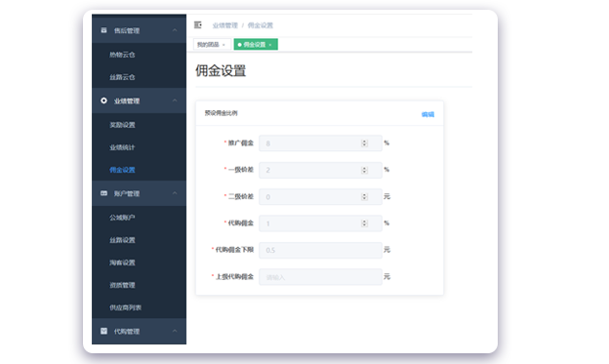Click the 业绩管理 breadcrumb link
This screenshot has width=609, height=364.
[224, 25]
